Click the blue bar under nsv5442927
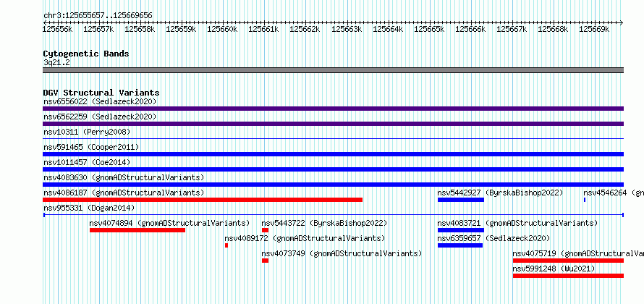The image size is (644, 304). pyautogui.click(x=461, y=200)
